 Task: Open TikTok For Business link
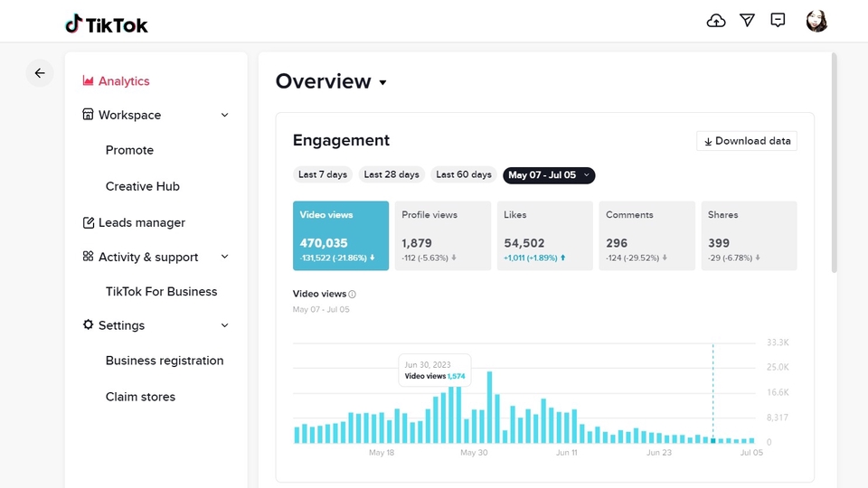pyautogui.click(x=161, y=292)
